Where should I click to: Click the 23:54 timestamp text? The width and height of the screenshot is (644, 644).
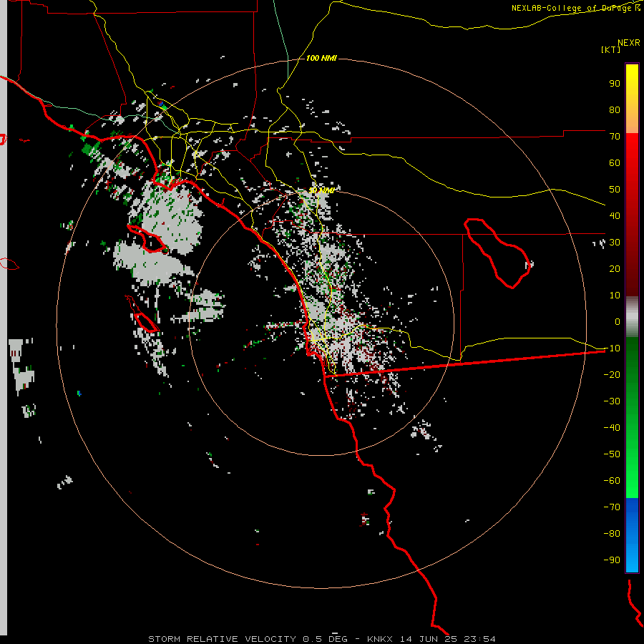479,639
